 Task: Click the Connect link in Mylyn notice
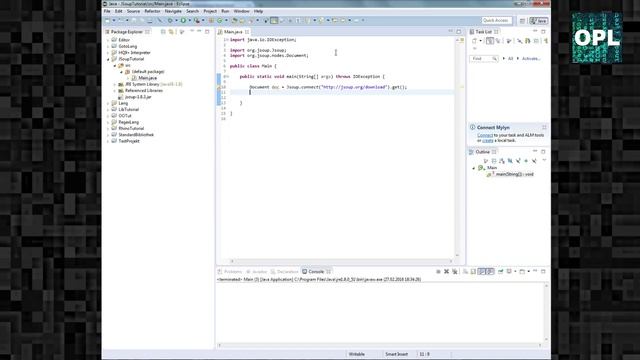pyautogui.click(x=485, y=135)
